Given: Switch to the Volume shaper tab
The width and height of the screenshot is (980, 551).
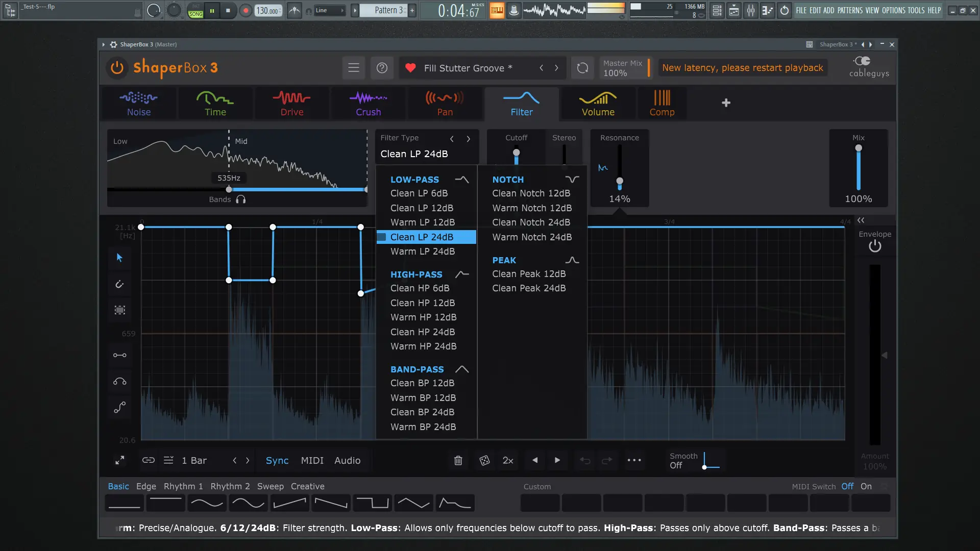Looking at the screenshot, I should (598, 104).
